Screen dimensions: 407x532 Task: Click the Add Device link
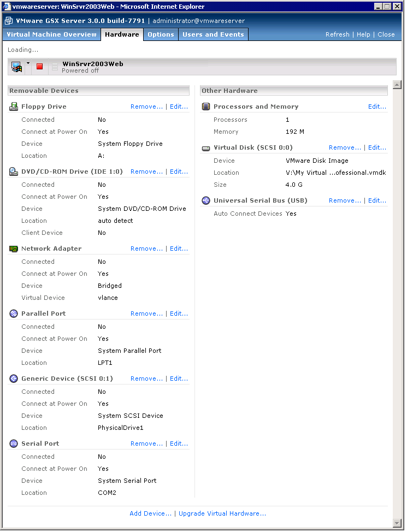coord(150,514)
